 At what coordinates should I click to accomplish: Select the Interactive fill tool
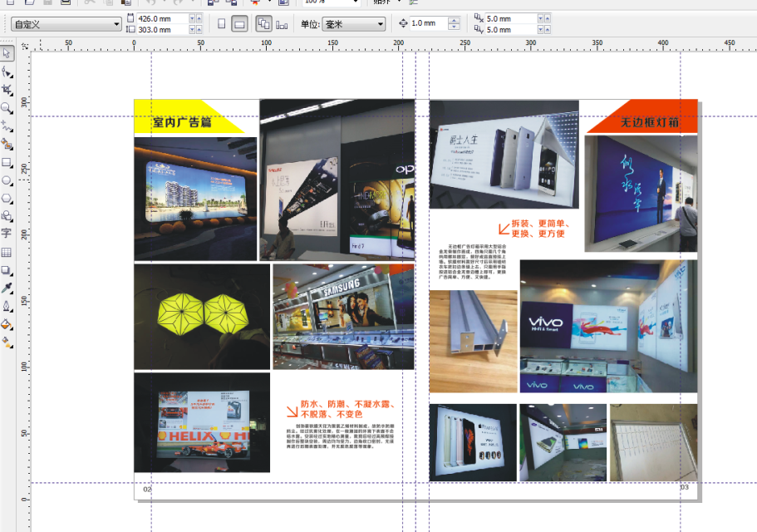pyautogui.click(x=7, y=342)
